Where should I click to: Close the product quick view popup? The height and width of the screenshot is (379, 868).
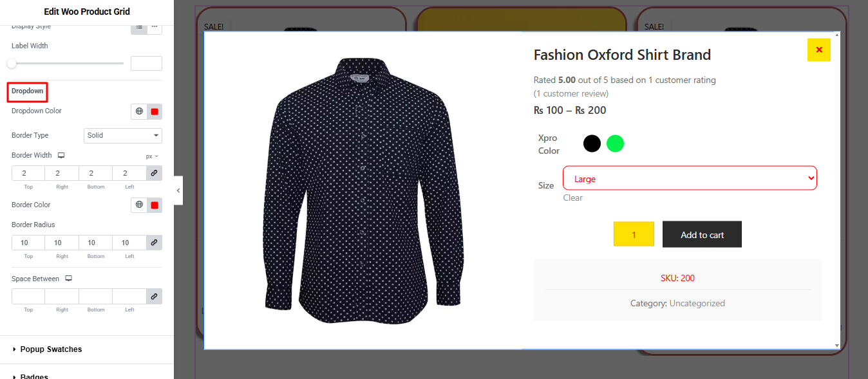pyautogui.click(x=818, y=50)
